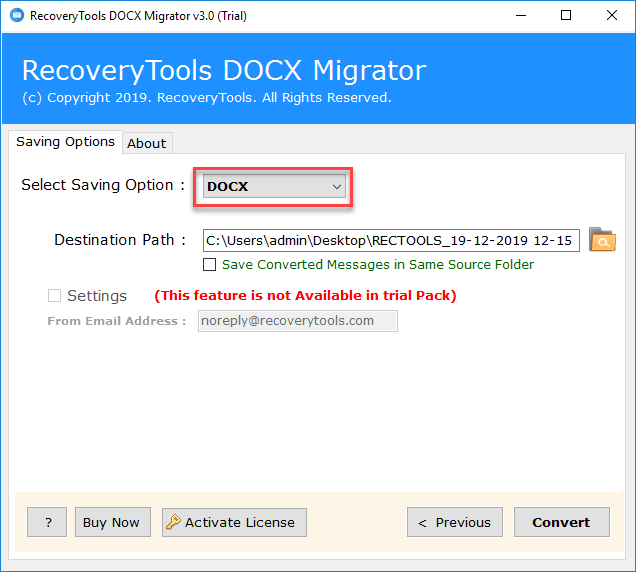
Task: Click the Buy Now button
Action: [x=113, y=522]
